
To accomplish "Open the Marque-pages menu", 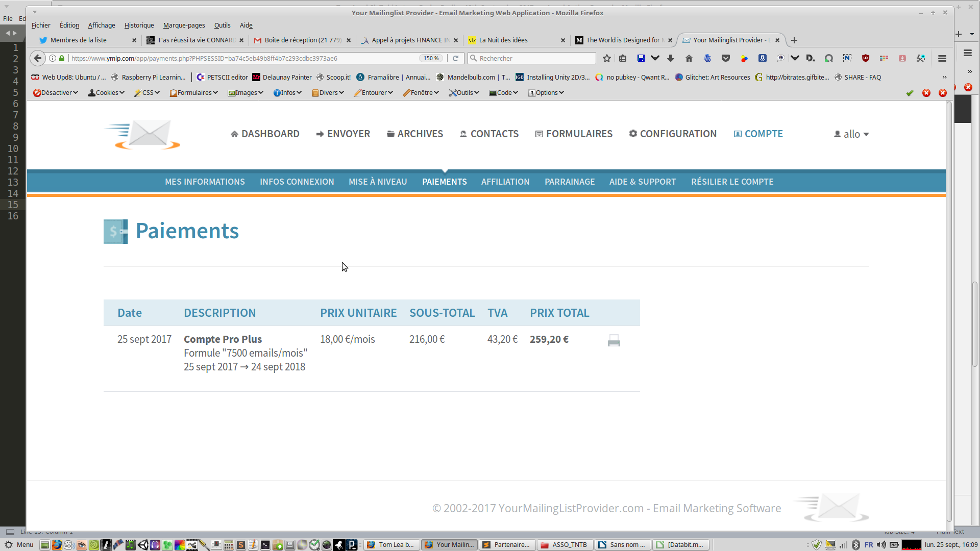I will (x=184, y=25).
